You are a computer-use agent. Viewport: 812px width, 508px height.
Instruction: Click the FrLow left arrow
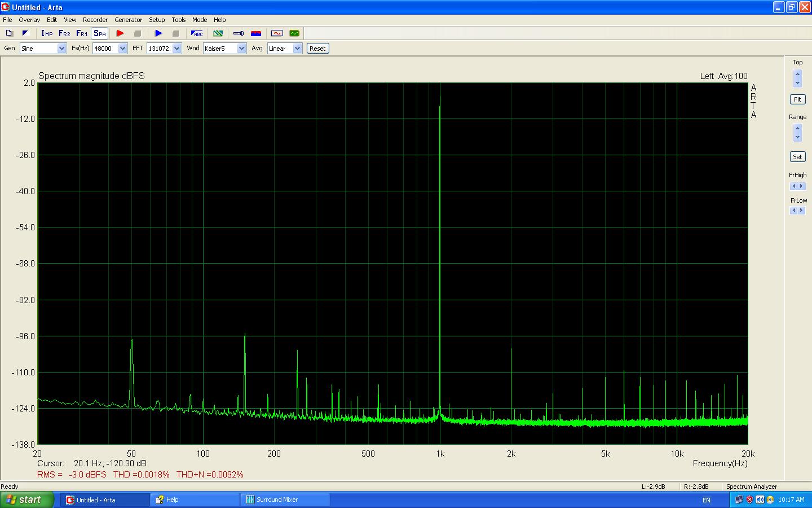794,211
